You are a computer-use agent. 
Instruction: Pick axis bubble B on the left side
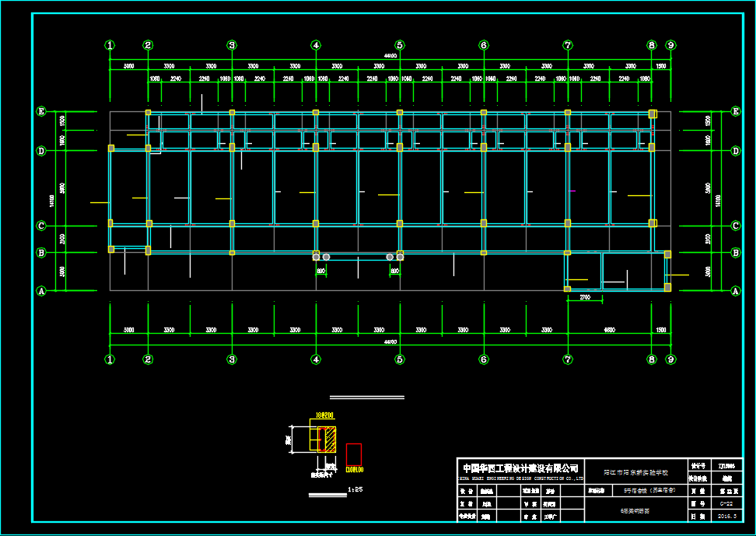tap(41, 253)
